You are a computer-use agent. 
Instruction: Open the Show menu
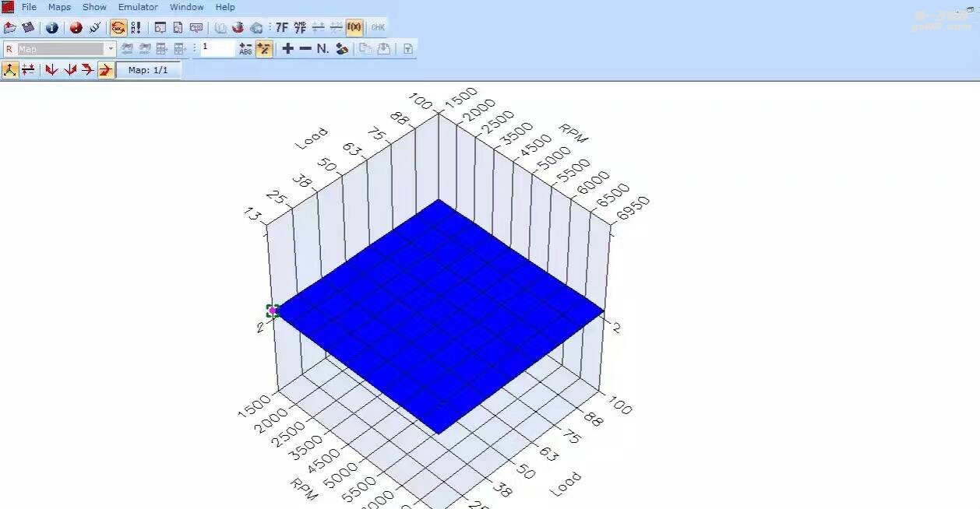pyautogui.click(x=94, y=7)
